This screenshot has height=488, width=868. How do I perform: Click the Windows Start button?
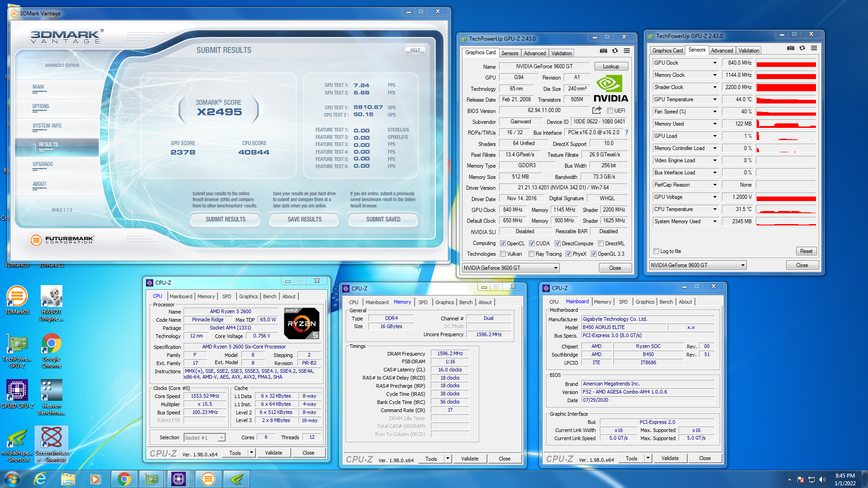coord(12,479)
